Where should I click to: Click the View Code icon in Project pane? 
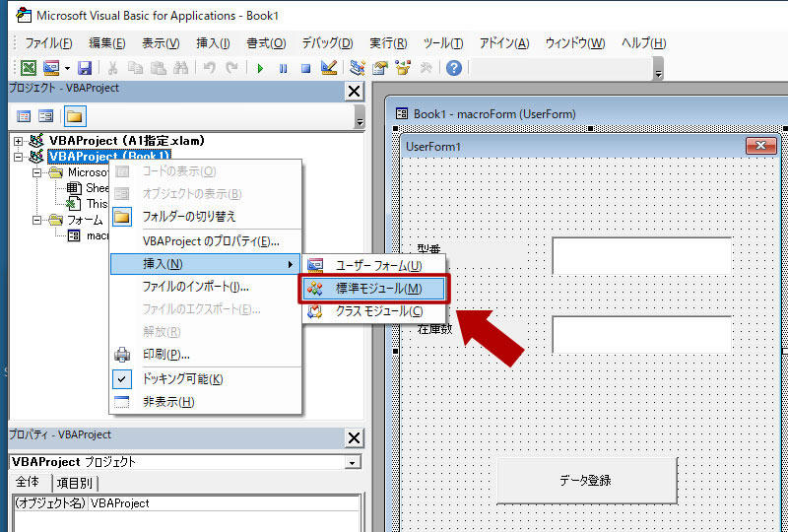point(24,116)
